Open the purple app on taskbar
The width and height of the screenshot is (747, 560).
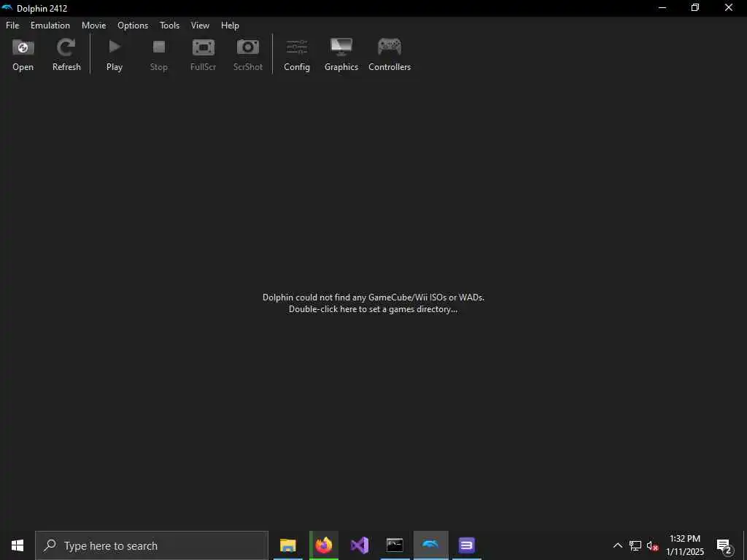466,545
